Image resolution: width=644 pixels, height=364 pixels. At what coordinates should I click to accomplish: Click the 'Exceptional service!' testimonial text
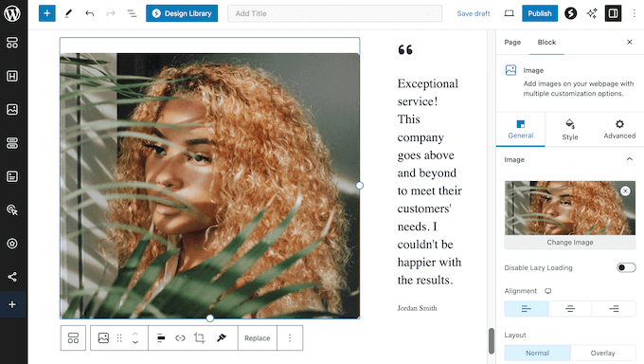tap(427, 92)
